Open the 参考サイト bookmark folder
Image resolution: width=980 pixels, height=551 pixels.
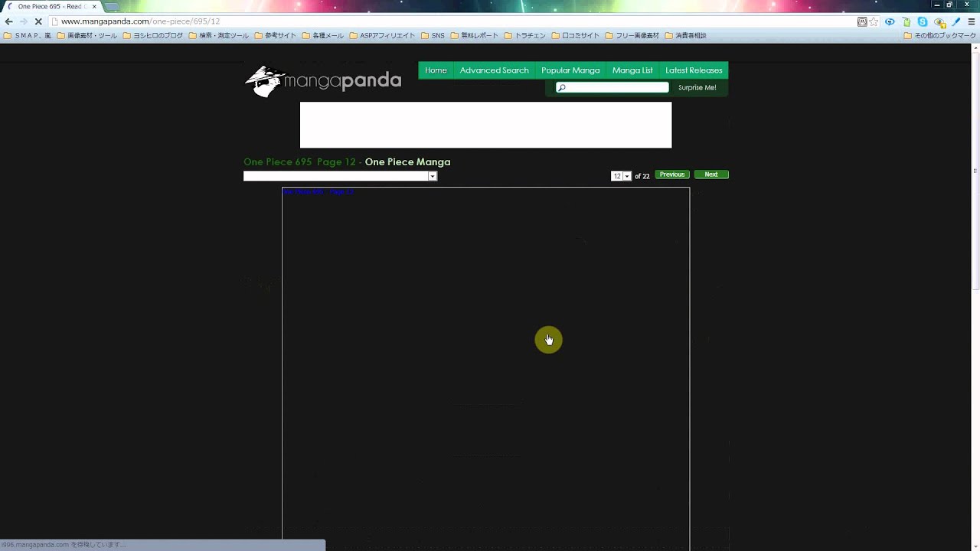[x=276, y=35]
